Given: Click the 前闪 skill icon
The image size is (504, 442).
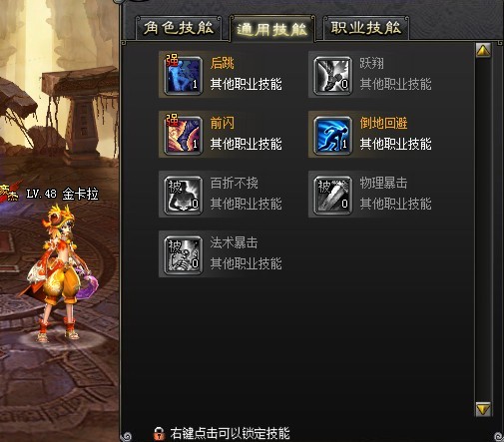Looking at the screenshot, I should [184, 136].
